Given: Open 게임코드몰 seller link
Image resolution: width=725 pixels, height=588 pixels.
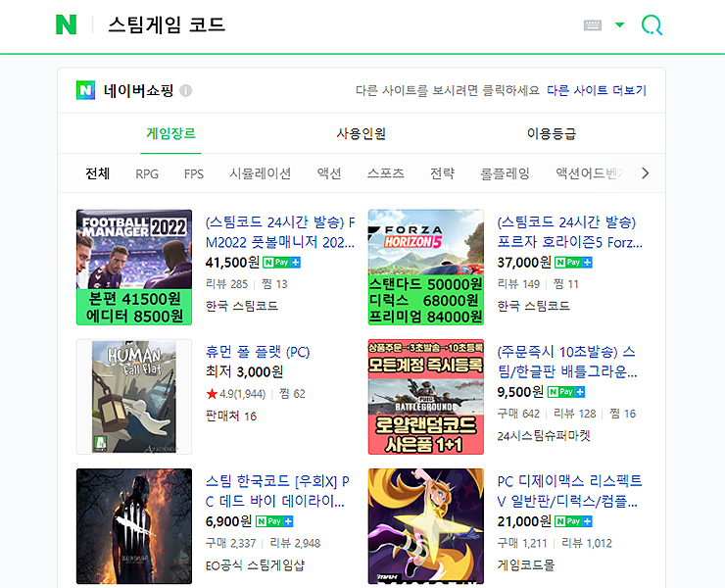Looking at the screenshot, I should (526, 564).
